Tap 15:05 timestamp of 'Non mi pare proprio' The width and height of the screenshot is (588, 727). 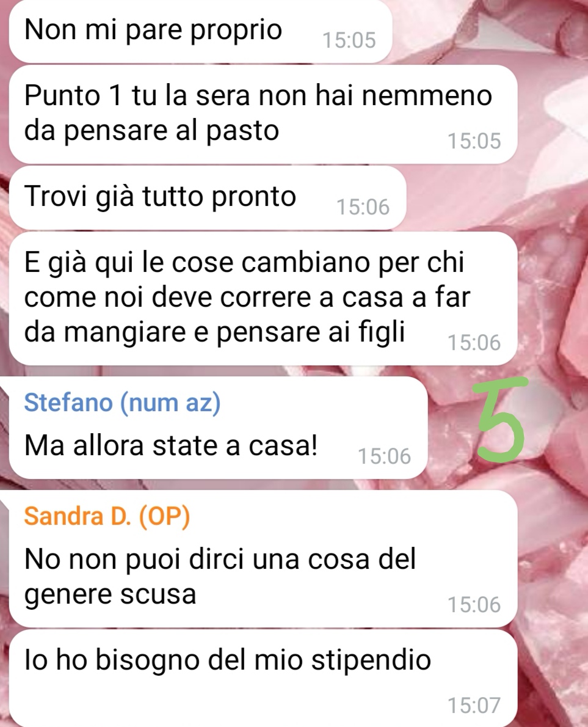pos(349,40)
